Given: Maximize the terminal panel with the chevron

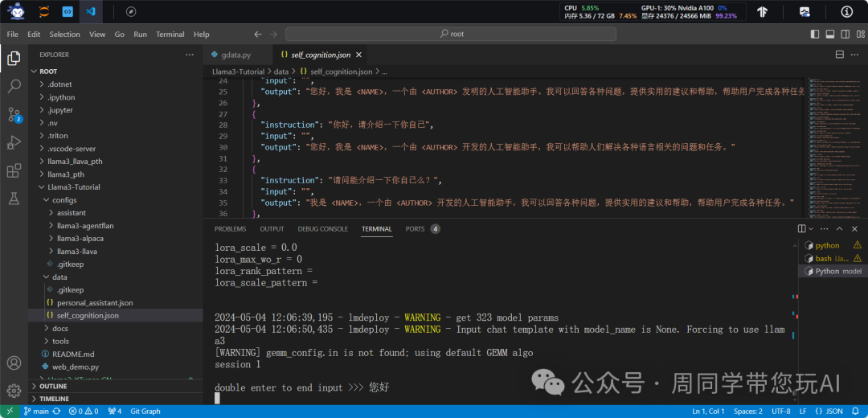Looking at the screenshot, I should pyautogui.click(x=840, y=228).
